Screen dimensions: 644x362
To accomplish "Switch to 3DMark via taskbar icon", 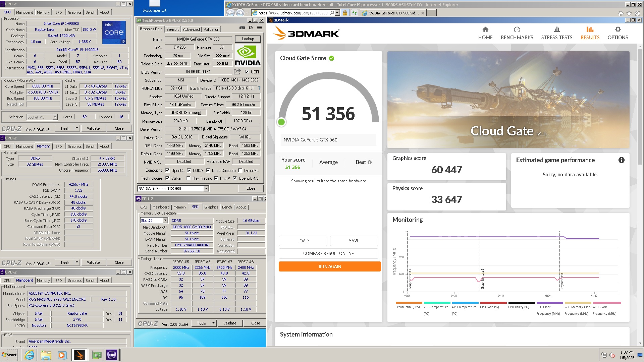I will pos(79,355).
